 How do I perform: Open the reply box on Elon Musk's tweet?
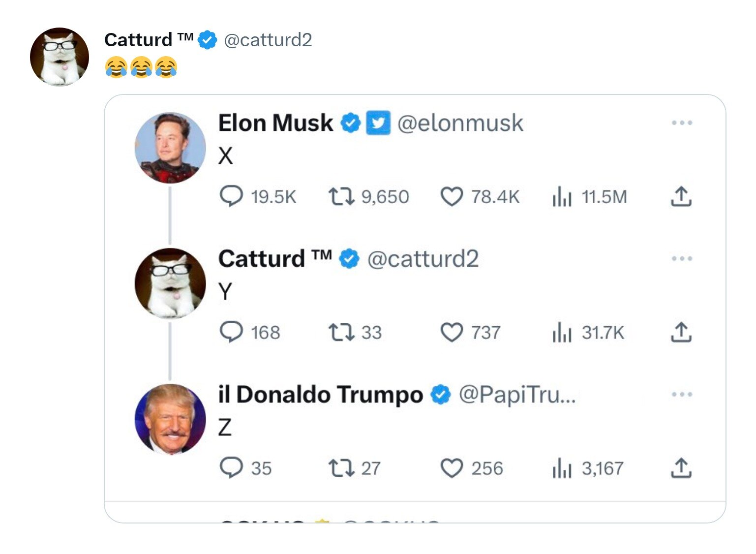pos(232,196)
